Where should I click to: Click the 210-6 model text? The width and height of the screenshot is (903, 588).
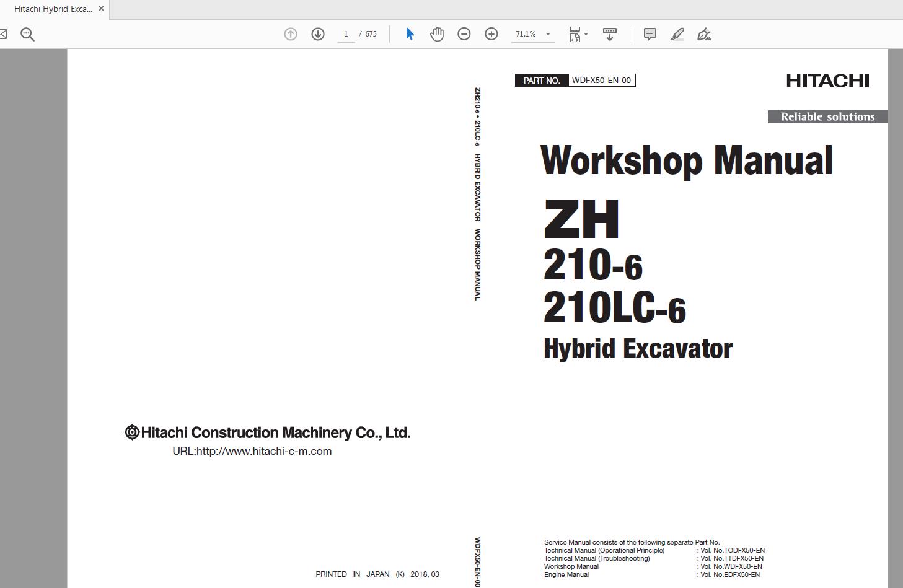593,265
